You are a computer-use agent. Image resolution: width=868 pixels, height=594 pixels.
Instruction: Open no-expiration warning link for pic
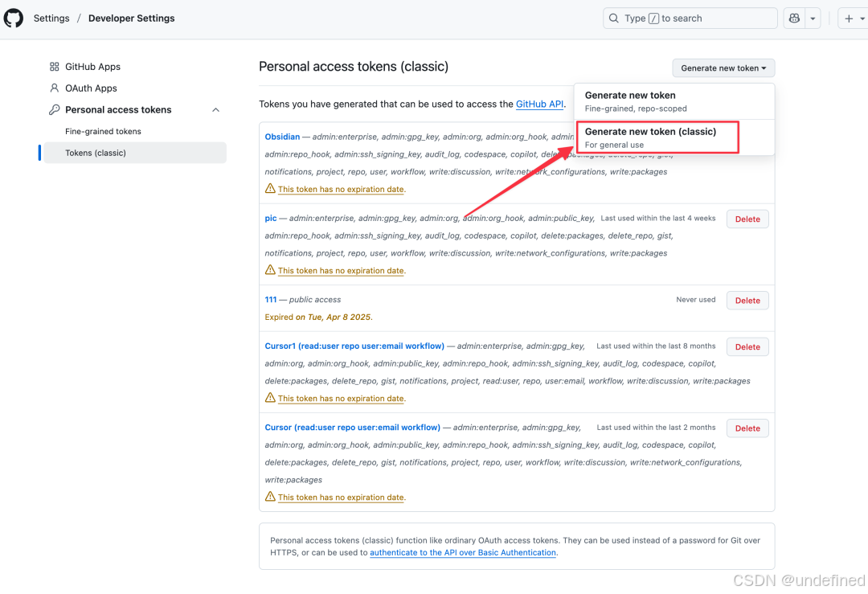[341, 271]
